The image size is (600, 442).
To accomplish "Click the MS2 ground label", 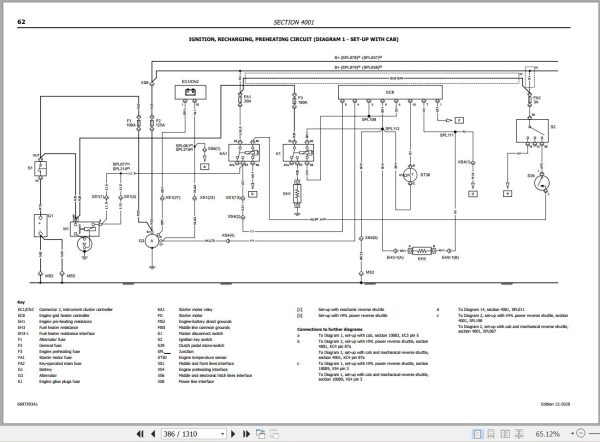I will [49, 276].
